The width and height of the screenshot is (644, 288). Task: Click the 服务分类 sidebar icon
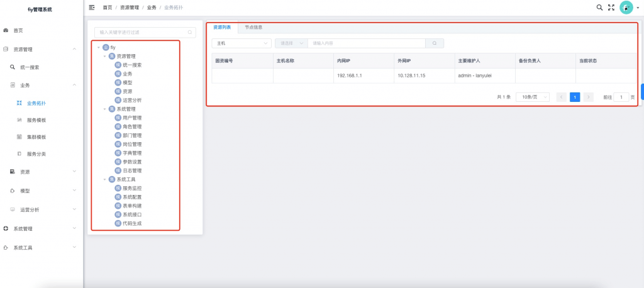pyautogui.click(x=19, y=154)
